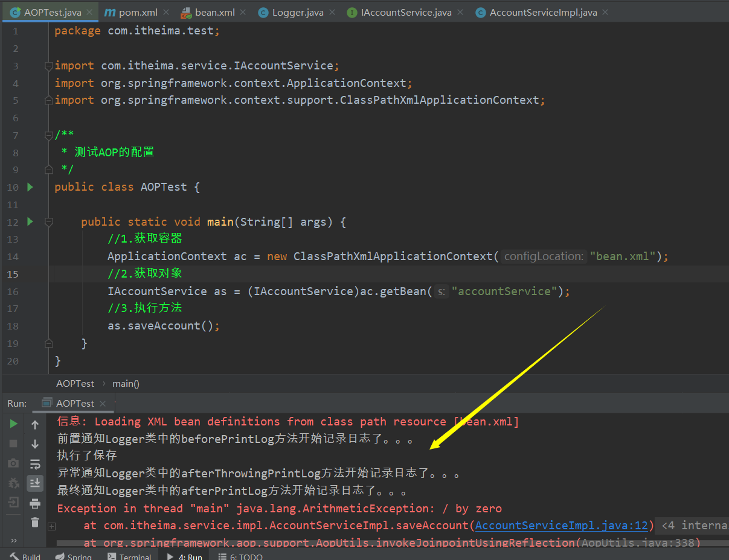Image resolution: width=729 pixels, height=560 pixels.
Task: Expand folded stack trace plus icon in console
Action: (x=52, y=526)
